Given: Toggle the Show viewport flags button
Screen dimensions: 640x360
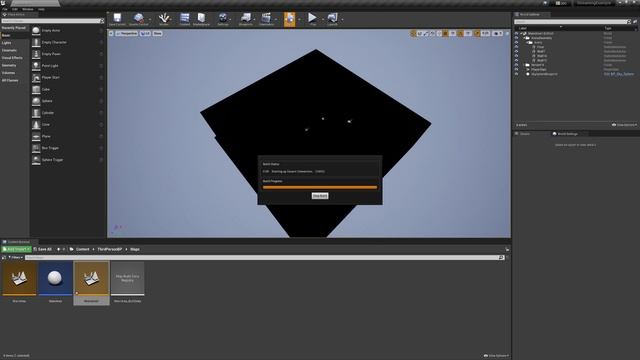Looking at the screenshot, I should (x=157, y=33).
